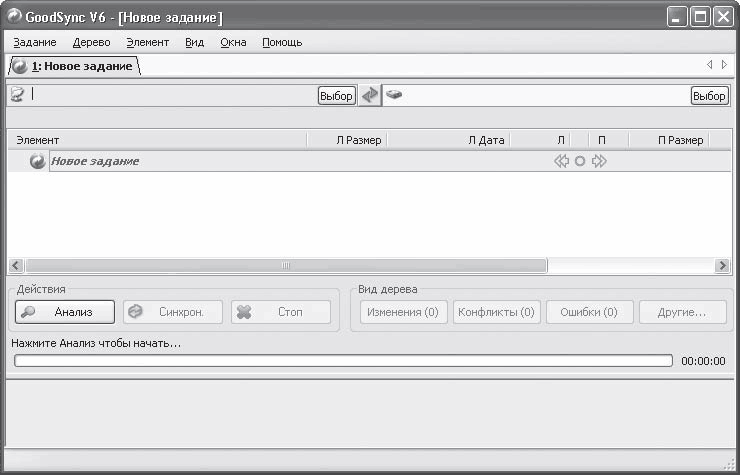Click the left folder computer icon

pyautogui.click(x=17, y=95)
